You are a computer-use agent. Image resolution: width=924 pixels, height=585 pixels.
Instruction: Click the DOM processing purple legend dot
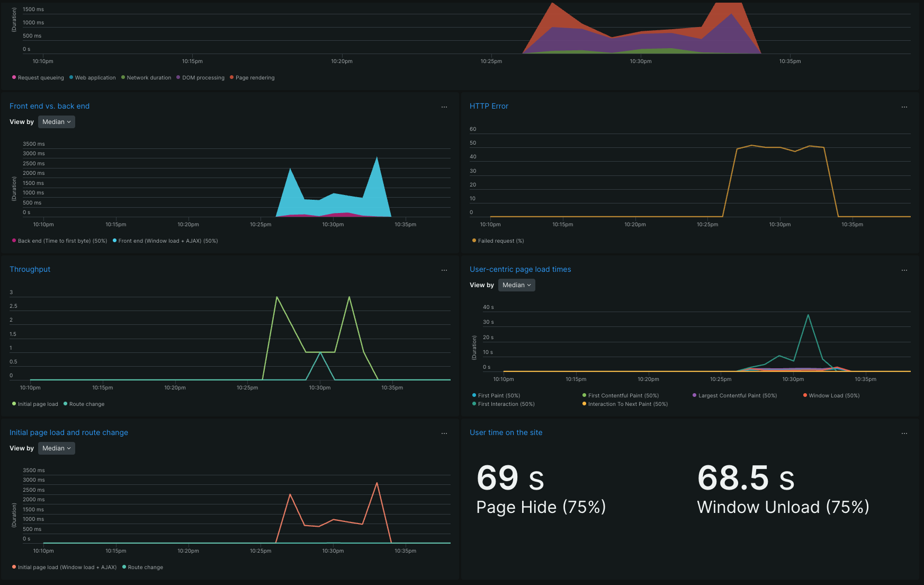click(178, 77)
